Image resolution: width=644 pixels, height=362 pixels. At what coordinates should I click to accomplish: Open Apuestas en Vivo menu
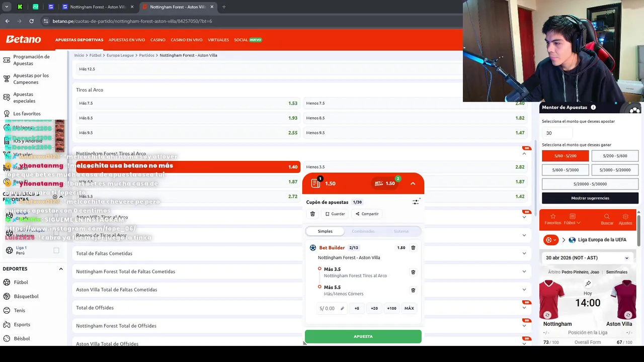coord(127,40)
